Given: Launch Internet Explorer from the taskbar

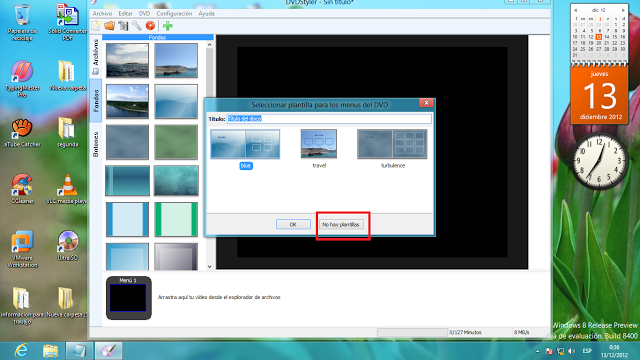Looking at the screenshot, I should [x=21, y=351].
